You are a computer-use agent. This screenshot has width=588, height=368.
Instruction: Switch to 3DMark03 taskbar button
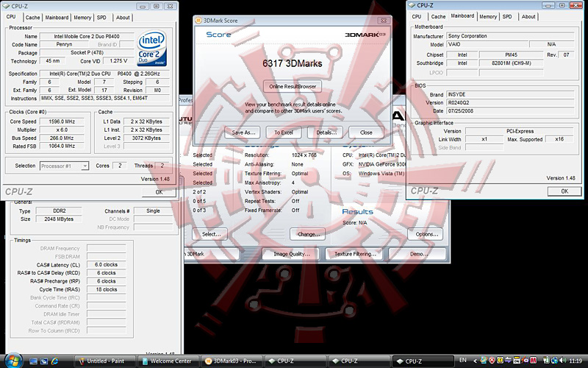[x=233, y=361]
